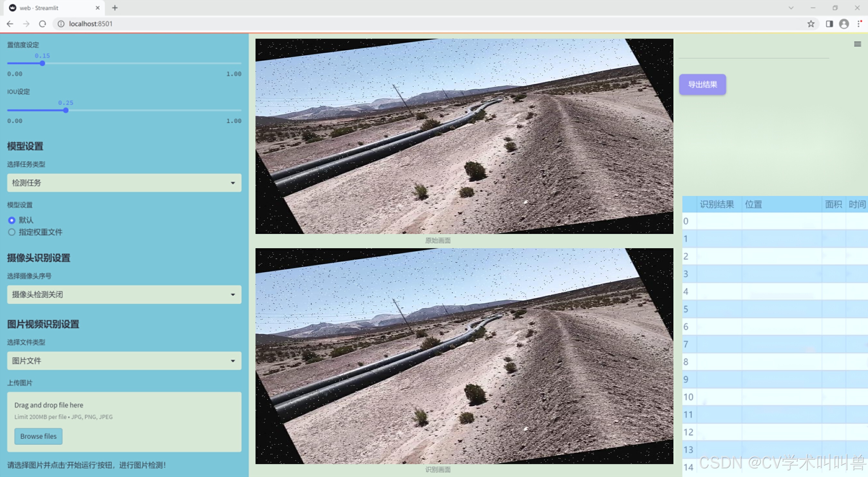Open the tab search chevron

pos(791,8)
